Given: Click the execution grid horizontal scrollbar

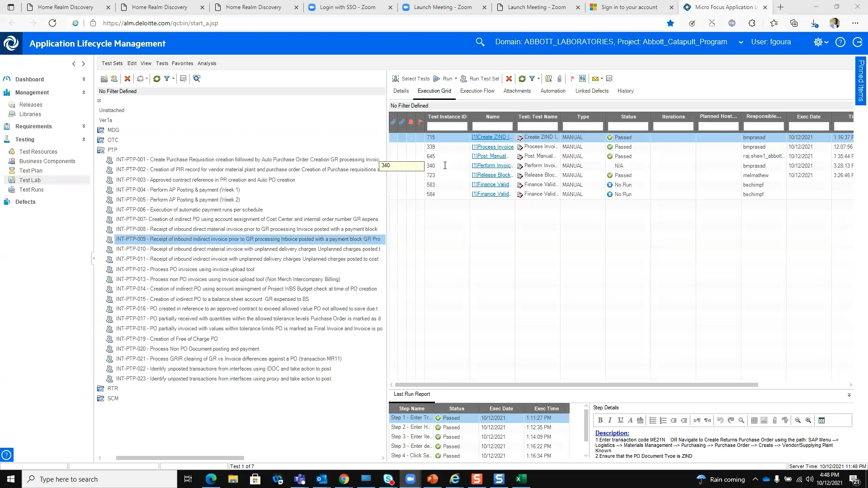Looking at the screenshot, I should [x=576, y=385].
